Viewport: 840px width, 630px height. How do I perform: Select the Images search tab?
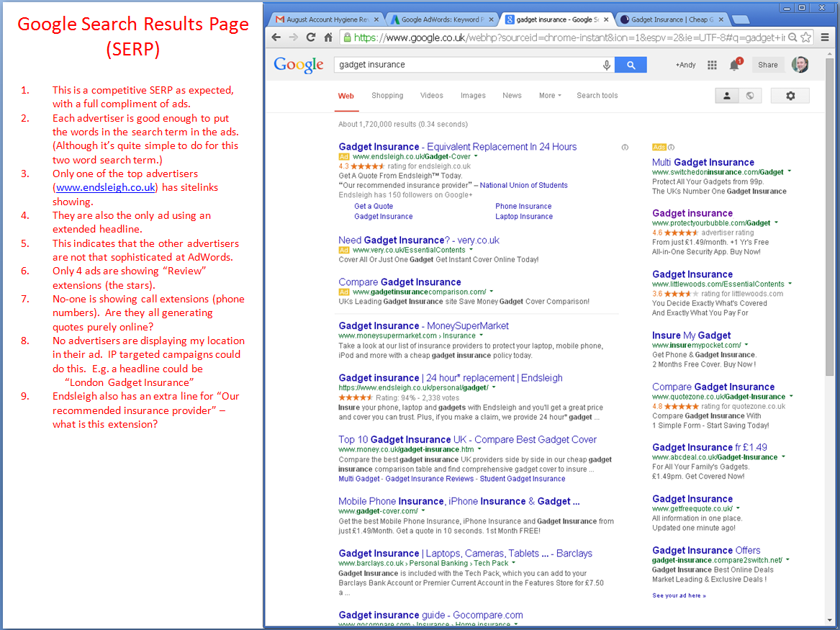click(x=473, y=95)
